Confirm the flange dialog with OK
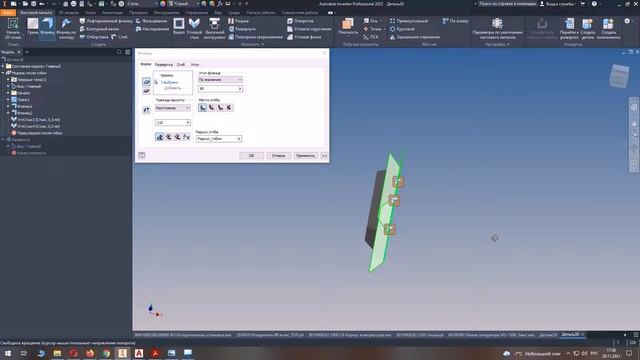The image size is (640, 360). (x=251, y=156)
